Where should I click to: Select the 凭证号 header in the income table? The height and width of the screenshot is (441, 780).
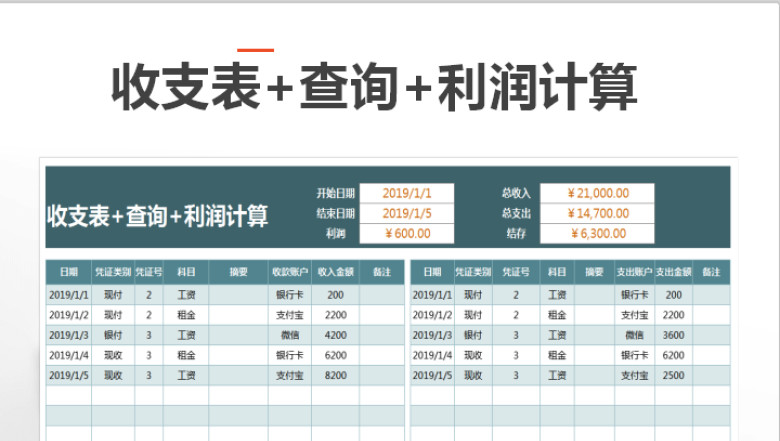149,272
